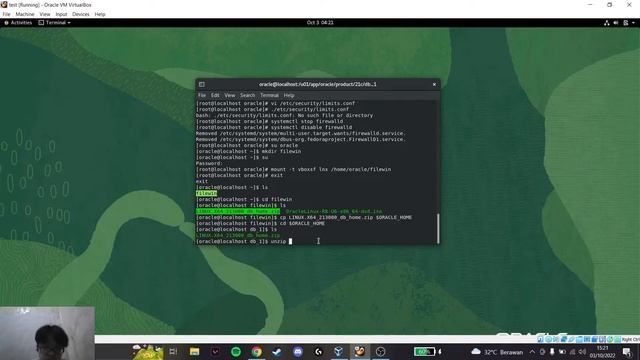Close the terminal window
This screenshot has height=360, width=640.
point(434,84)
